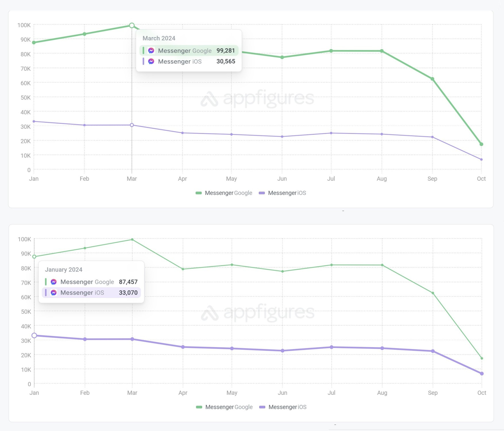Click the 99,281 value in March tooltip

[226, 51]
